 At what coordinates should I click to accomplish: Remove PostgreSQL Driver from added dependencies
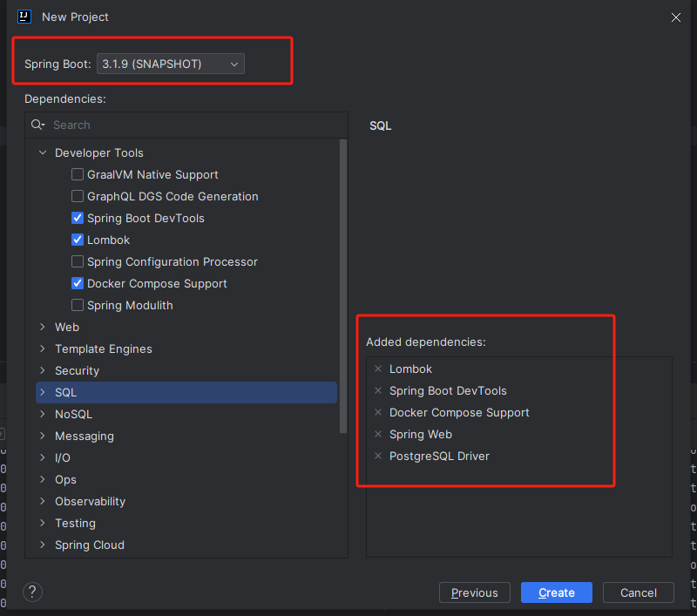click(x=378, y=456)
